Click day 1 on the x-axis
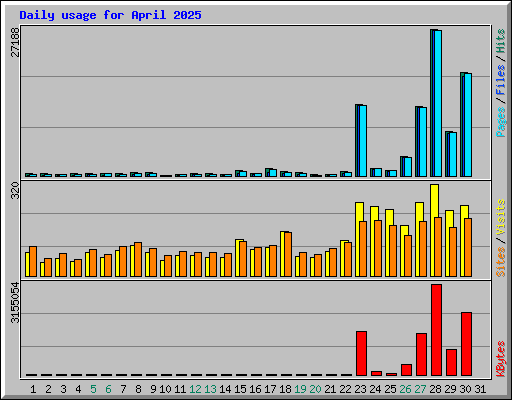The image size is (512, 400). [x=33, y=389]
